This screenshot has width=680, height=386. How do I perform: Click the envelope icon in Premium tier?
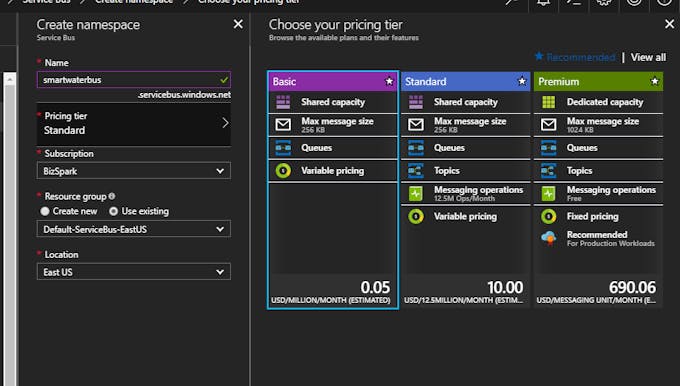[549, 125]
